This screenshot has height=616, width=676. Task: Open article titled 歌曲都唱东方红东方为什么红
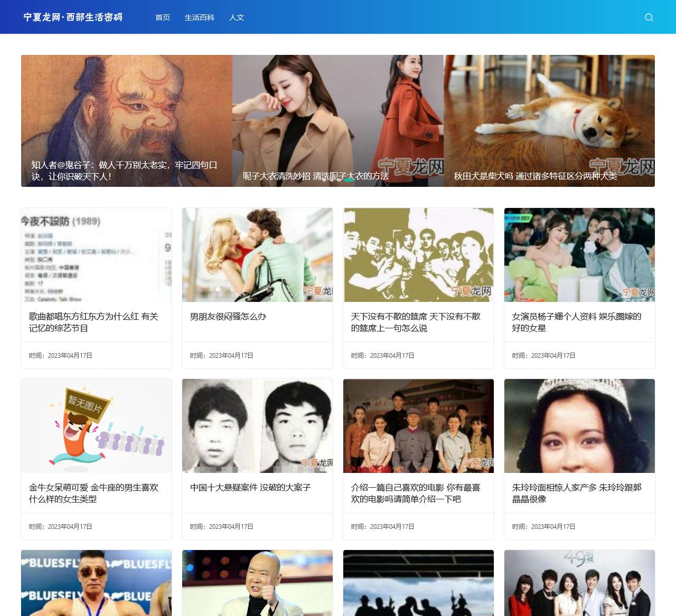[93, 322]
